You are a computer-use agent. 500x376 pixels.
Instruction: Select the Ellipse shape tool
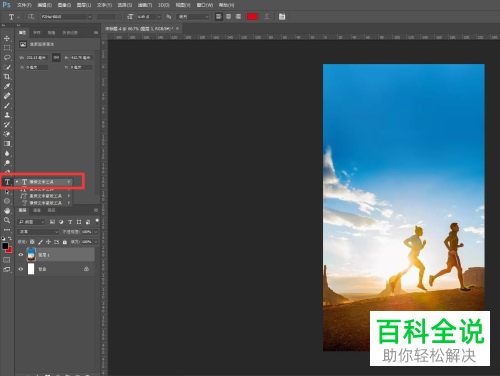7,201
